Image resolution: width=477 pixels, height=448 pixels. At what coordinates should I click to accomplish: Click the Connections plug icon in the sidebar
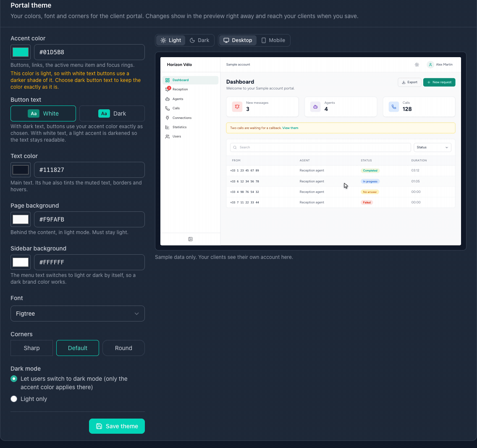pos(167,118)
